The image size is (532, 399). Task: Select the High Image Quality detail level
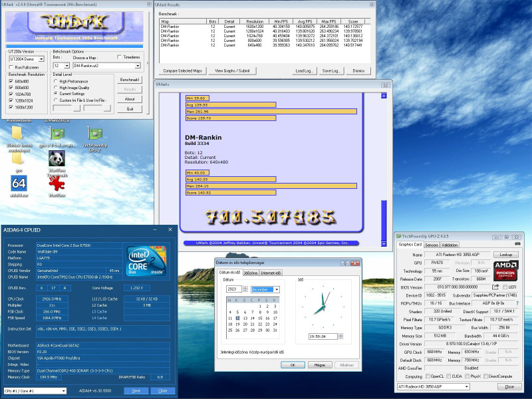tap(56, 88)
